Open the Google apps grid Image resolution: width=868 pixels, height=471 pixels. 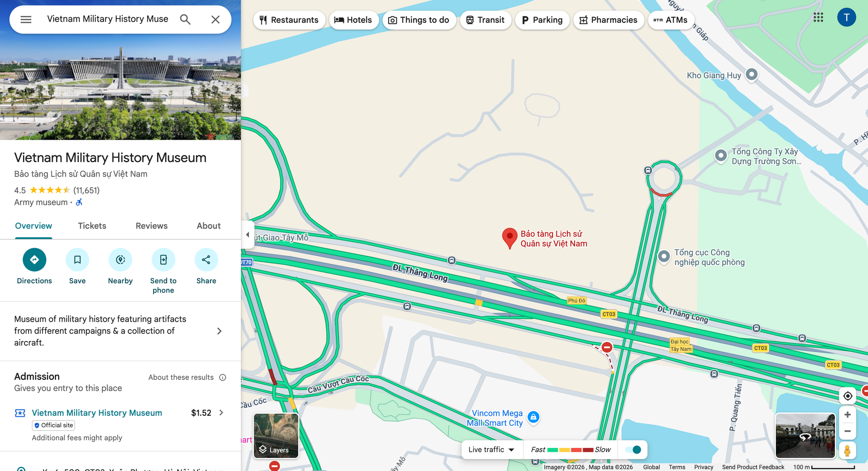point(818,18)
